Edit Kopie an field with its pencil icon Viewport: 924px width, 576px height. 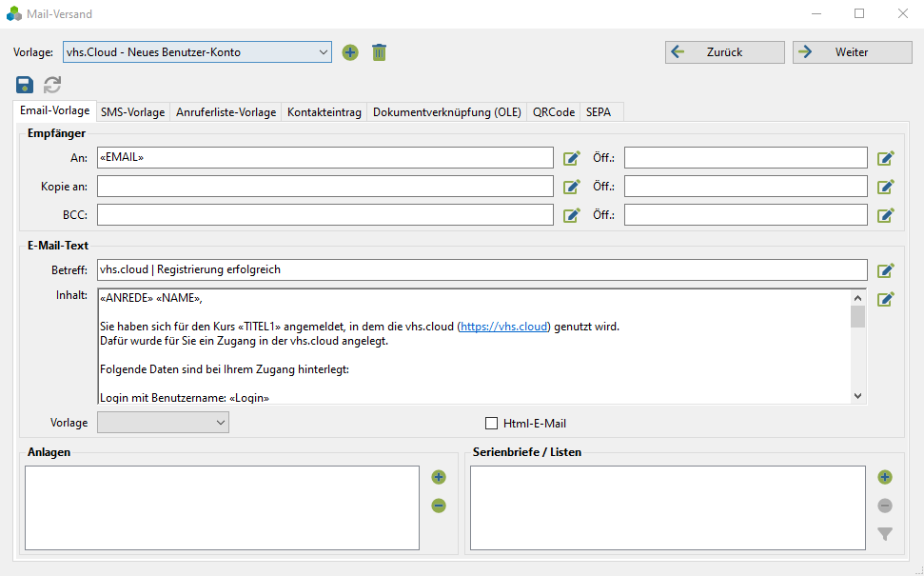pos(572,187)
